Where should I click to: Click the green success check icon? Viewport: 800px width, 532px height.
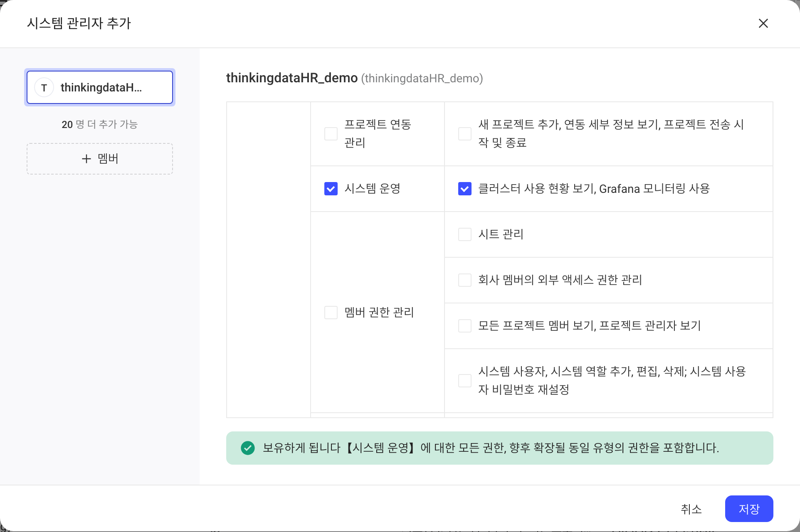click(248, 448)
